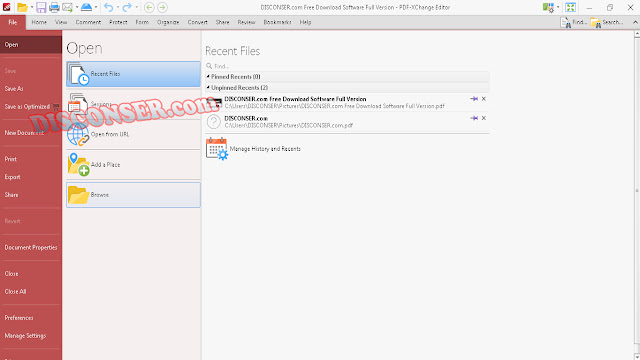Switch to the View tab

pyautogui.click(x=61, y=22)
